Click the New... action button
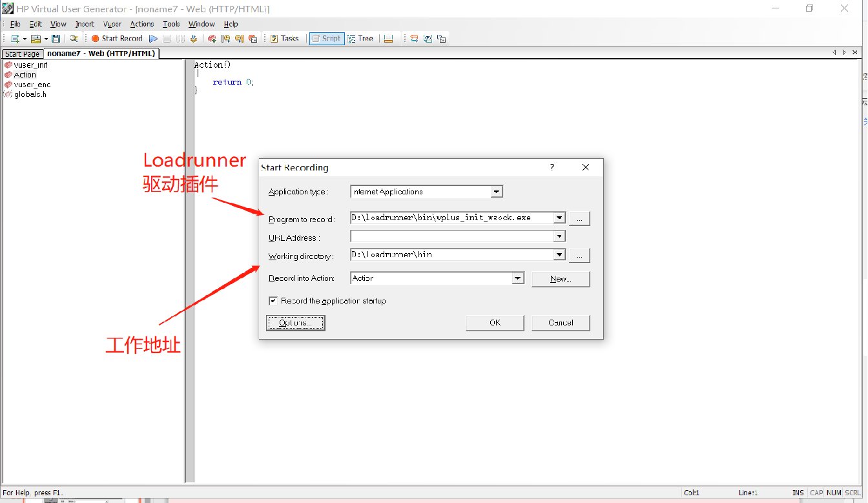 [x=561, y=279]
